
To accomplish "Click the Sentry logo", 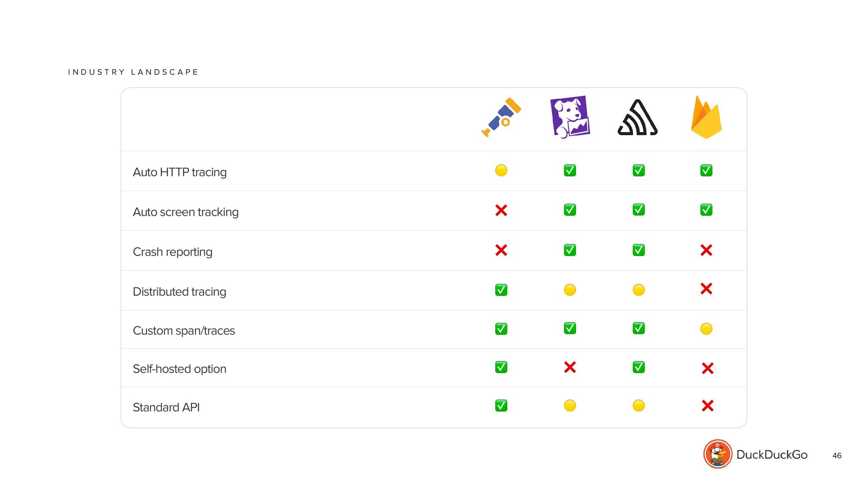I will 637,118.
